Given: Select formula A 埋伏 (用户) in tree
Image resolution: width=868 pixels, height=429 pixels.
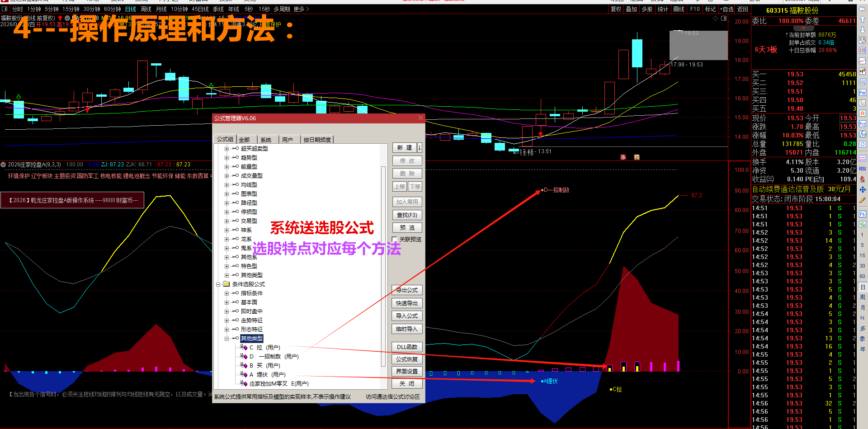Looking at the screenshot, I should click(268, 375).
